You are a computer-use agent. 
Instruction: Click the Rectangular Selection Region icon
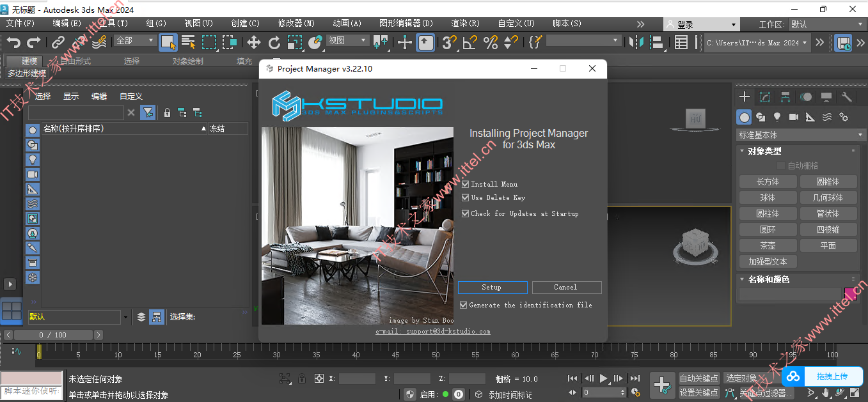[209, 43]
